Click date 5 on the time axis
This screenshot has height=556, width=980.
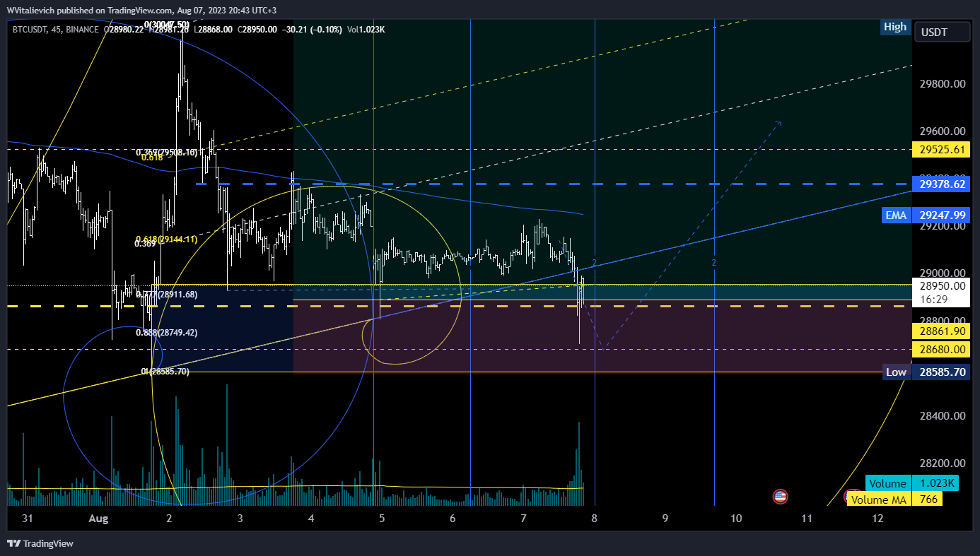click(382, 518)
